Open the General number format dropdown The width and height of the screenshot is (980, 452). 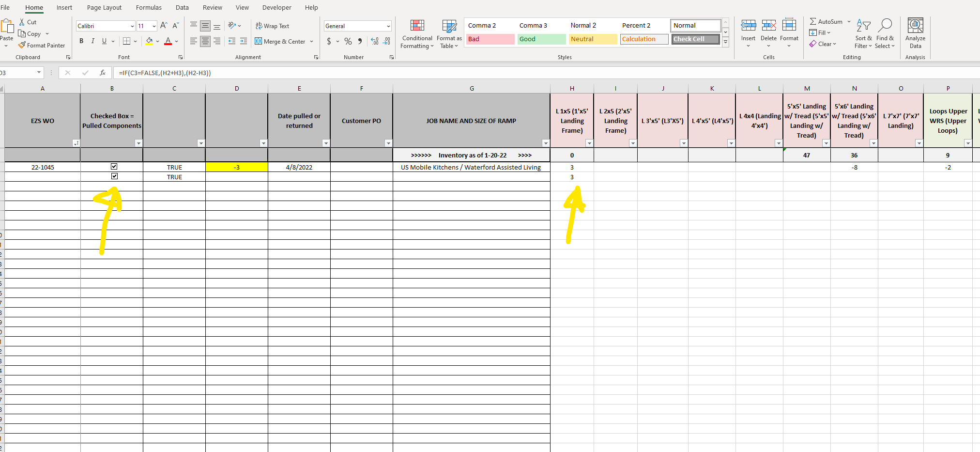tap(388, 26)
